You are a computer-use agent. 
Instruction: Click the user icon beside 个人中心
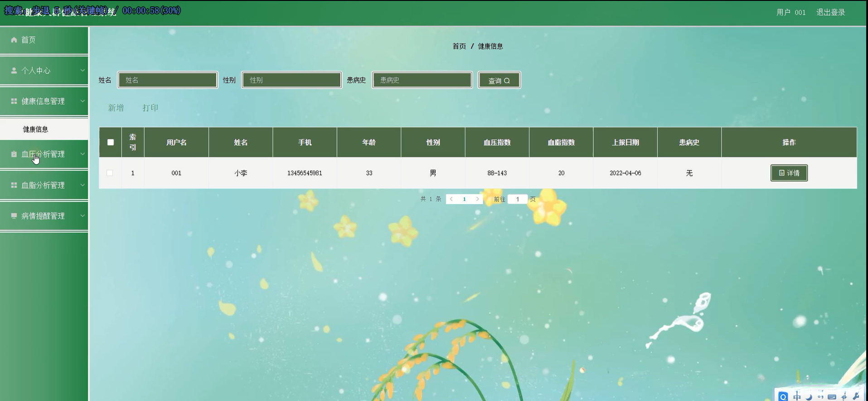(x=14, y=71)
